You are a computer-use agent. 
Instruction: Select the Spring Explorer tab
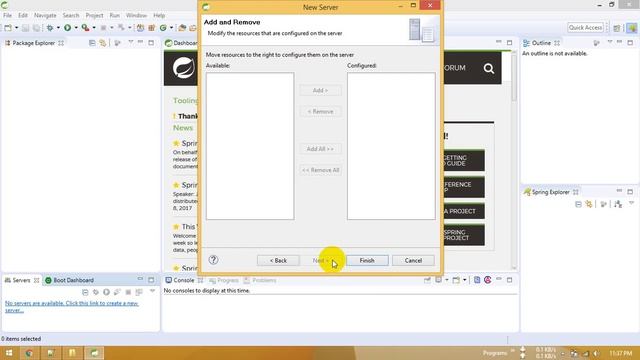[551, 192]
